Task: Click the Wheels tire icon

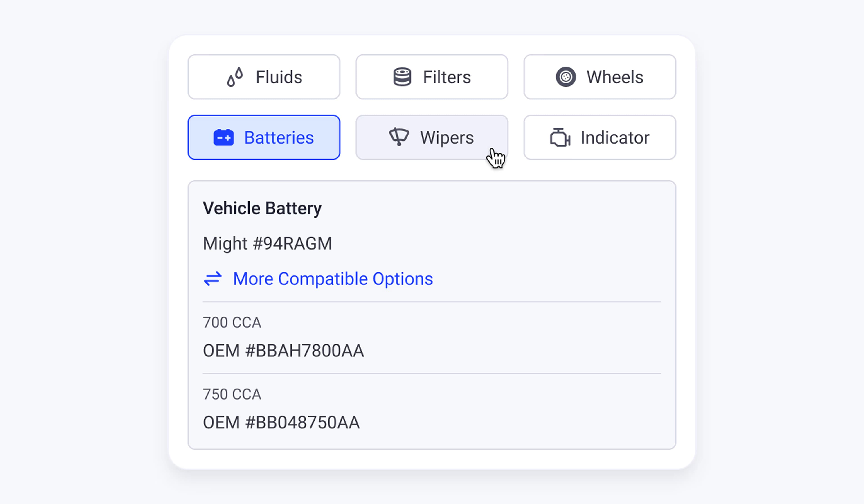Action: click(566, 77)
